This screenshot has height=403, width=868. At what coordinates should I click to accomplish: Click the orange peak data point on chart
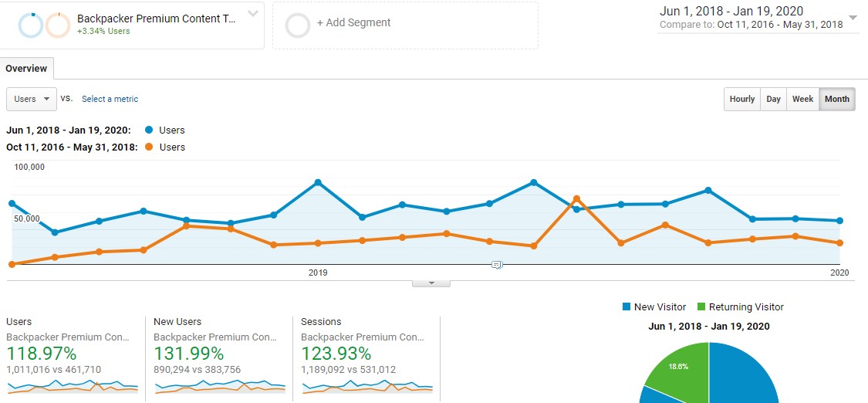[577, 198]
